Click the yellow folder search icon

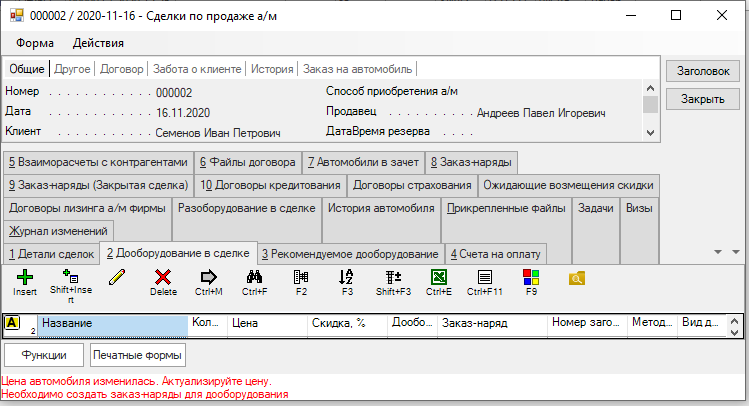pyautogui.click(x=576, y=278)
